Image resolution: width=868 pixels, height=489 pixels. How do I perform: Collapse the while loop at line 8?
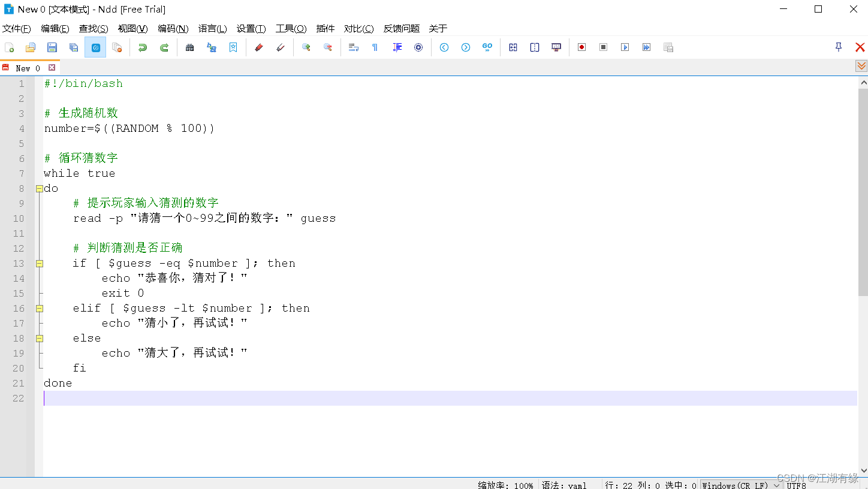point(39,188)
